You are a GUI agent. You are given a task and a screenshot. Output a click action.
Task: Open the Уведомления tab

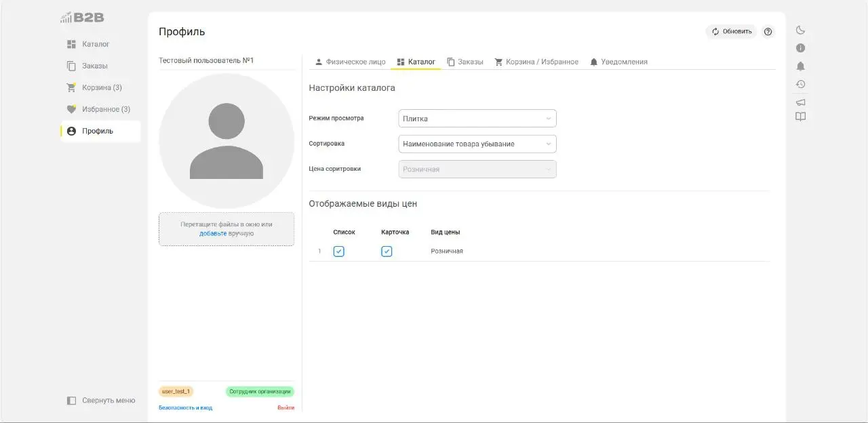(x=620, y=61)
